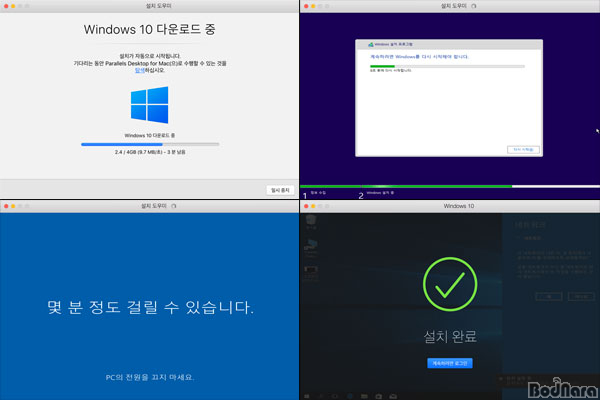This screenshot has width=600, height=400.
Task: Click the Windows 10 download progress bar
Action: point(149,144)
